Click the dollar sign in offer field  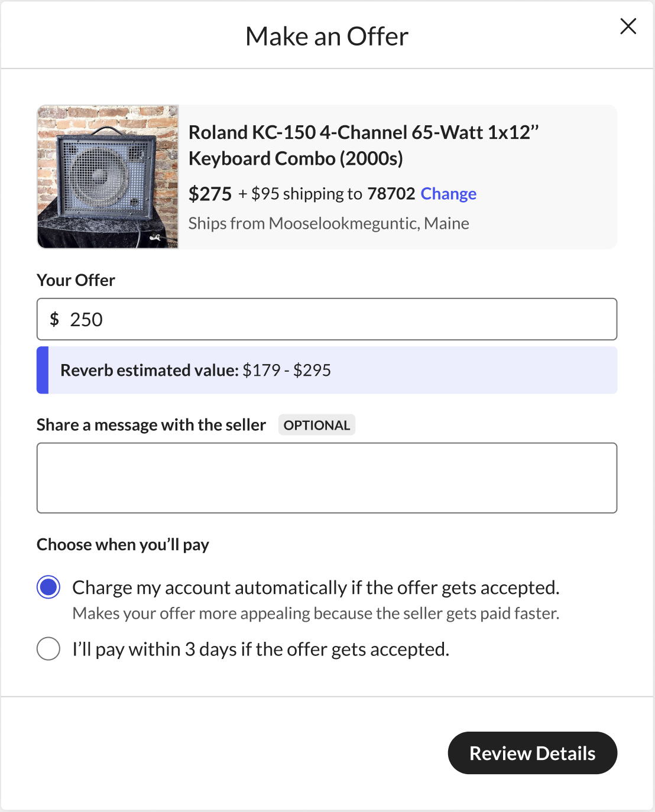coord(55,319)
